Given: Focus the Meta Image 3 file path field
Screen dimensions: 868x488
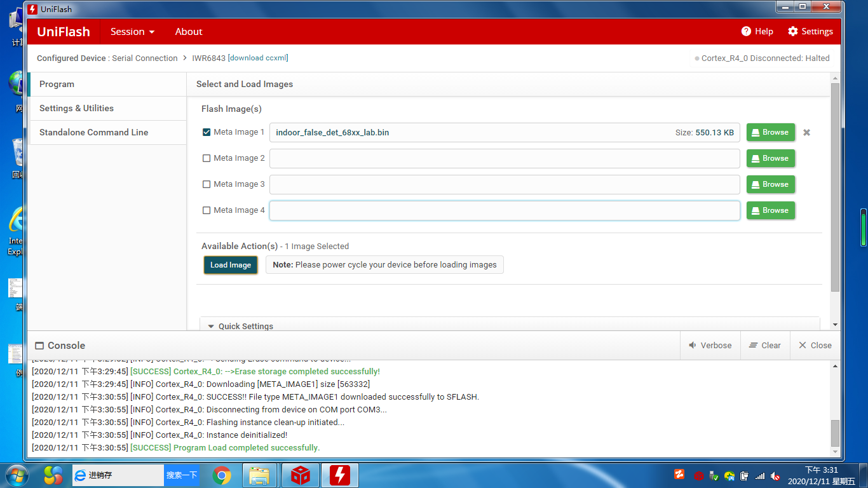Looking at the screenshot, I should tap(505, 184).
